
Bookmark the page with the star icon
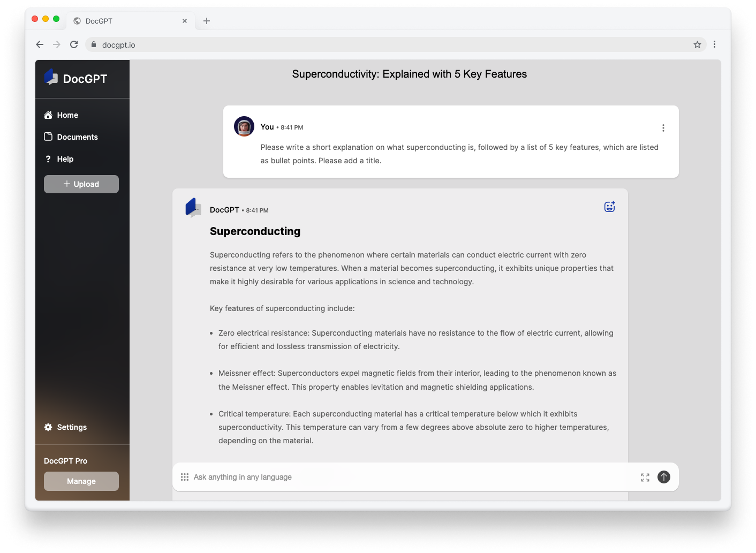pyautogui.click(x=697, y=44)
